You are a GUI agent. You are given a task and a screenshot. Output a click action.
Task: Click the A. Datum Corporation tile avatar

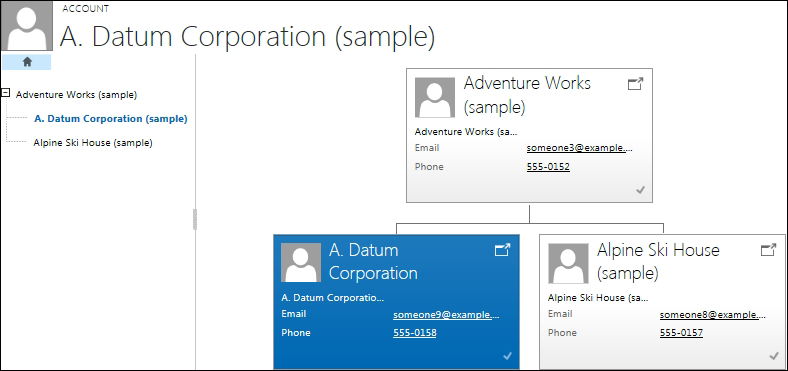301,262
